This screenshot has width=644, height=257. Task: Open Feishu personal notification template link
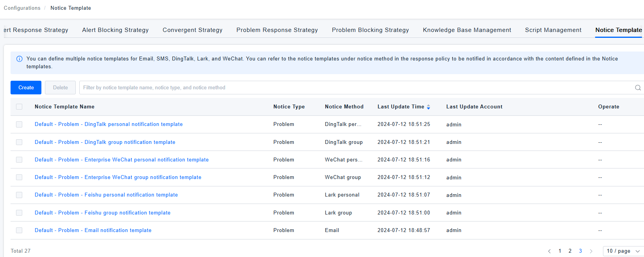[106, 195]
